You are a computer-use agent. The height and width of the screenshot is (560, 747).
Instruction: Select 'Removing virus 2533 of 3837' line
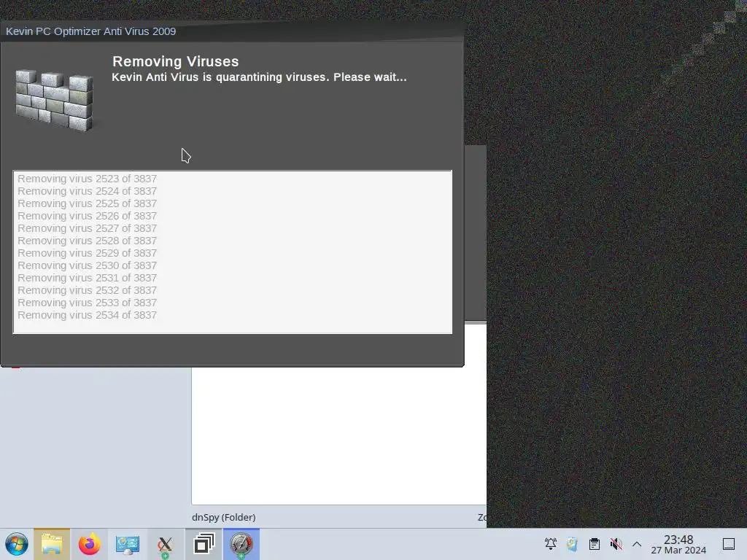88,303
